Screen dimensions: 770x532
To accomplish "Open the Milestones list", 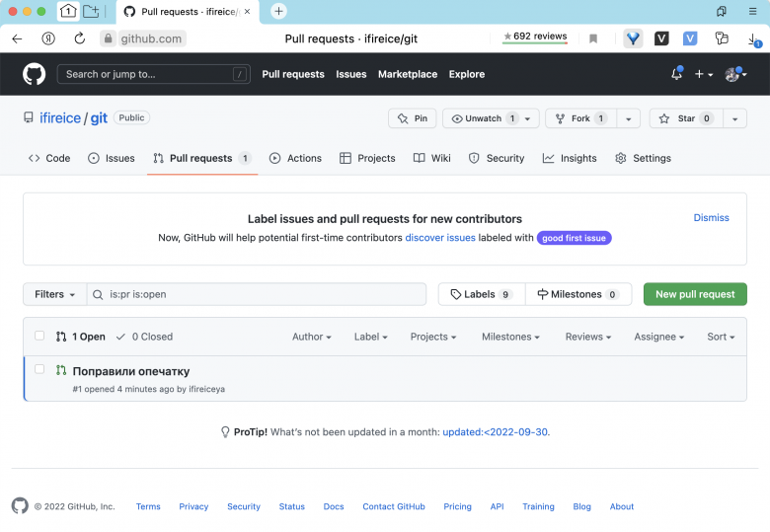I will [578, 294].
